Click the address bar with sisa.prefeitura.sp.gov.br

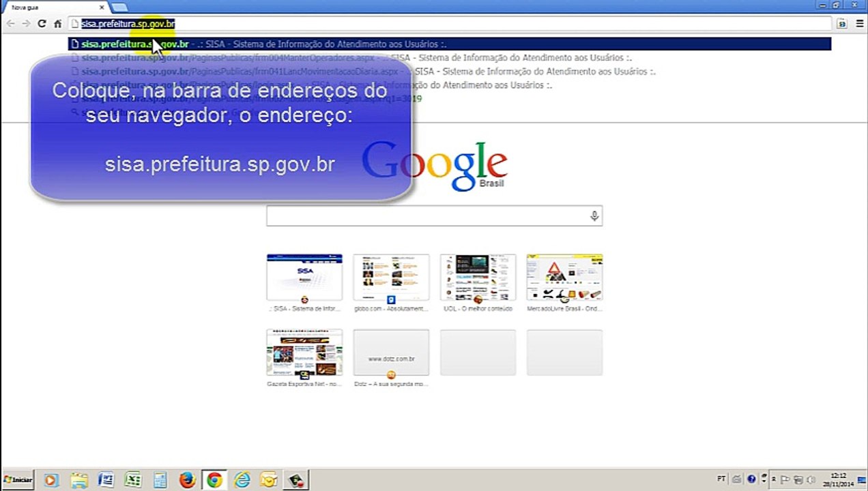pos(450,23)
